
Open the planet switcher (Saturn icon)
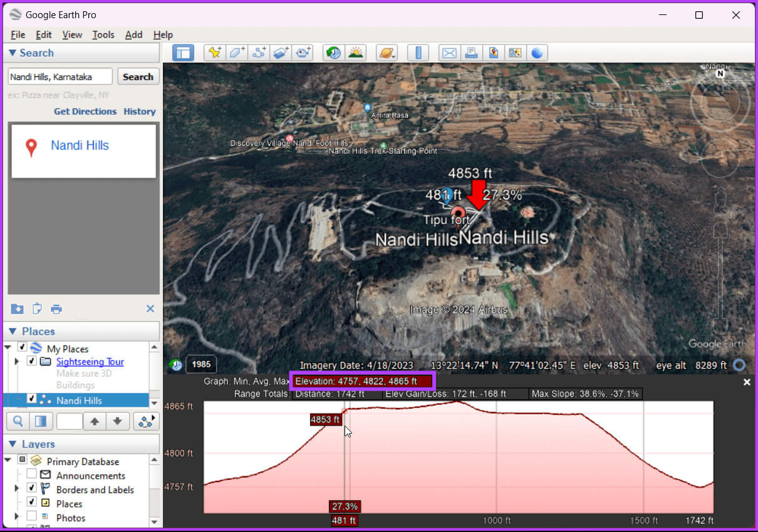pos(387,53)
